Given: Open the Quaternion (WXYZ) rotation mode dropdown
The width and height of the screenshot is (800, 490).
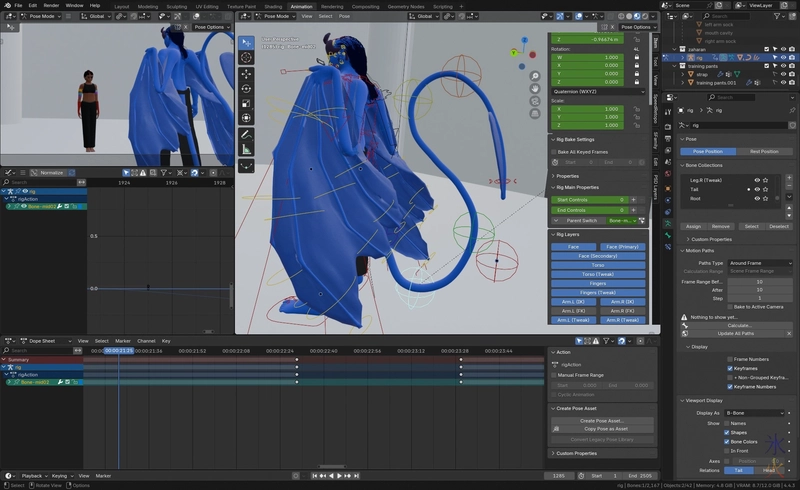Looking at the screenshot, I should [x=597, y=90].
